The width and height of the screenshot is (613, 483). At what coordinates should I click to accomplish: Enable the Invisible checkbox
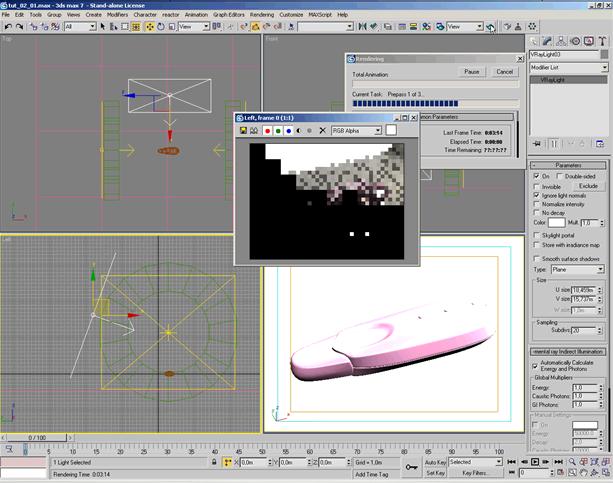[x=536, y=187]
